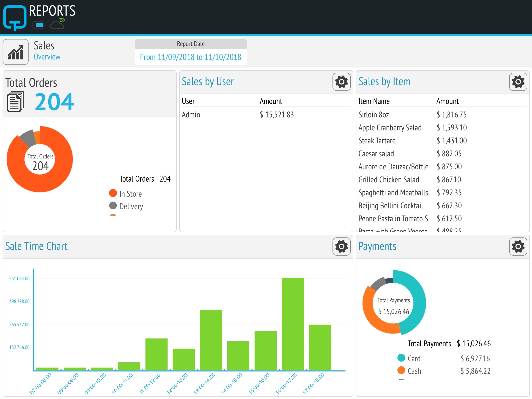Viewport: 532px width, 399px height.
Task: Toggle Delivery legend entry
Action: (126, 206)
